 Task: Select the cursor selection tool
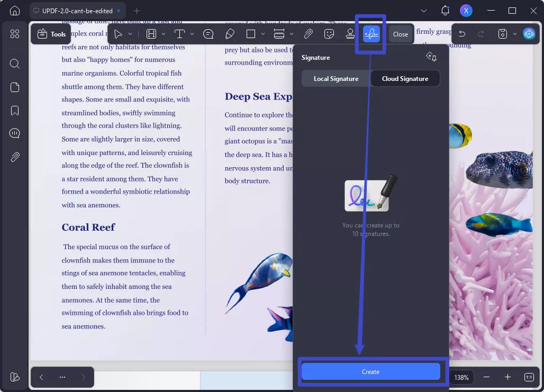pyautogui.click(x=119, y=34)
